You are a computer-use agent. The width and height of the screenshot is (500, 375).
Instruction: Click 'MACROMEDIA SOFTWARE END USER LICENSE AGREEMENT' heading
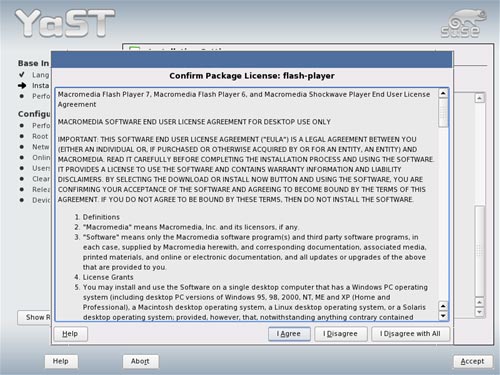pyautogui.click(x=194, y=122)
